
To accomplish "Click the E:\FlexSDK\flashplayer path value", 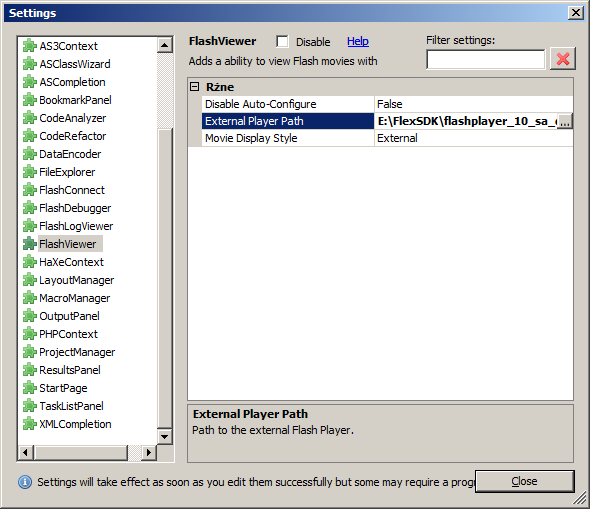I will 467,121.
